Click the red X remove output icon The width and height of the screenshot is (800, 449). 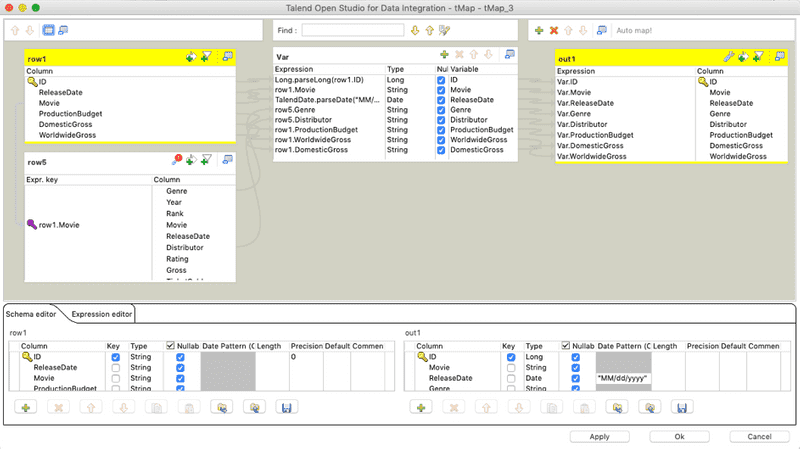click(x=555, y=31)
